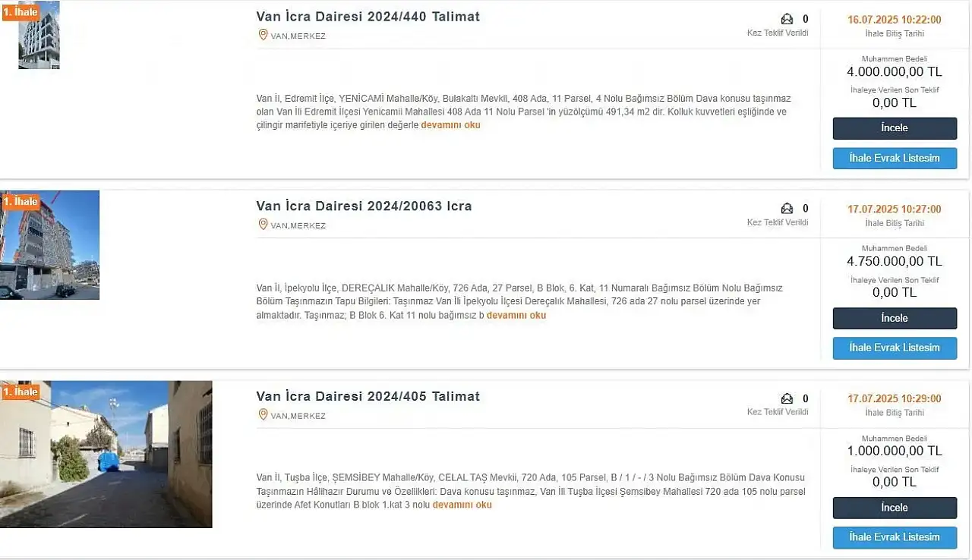
Task: Open title Van İcra Dairesi 2024/405 Talimat
Action: (x=368, y=396)
